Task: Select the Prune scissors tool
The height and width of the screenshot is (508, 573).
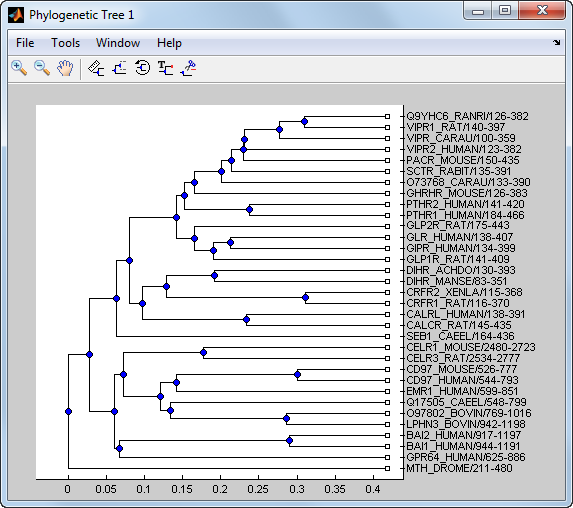Action: click(x=189, y=68)
